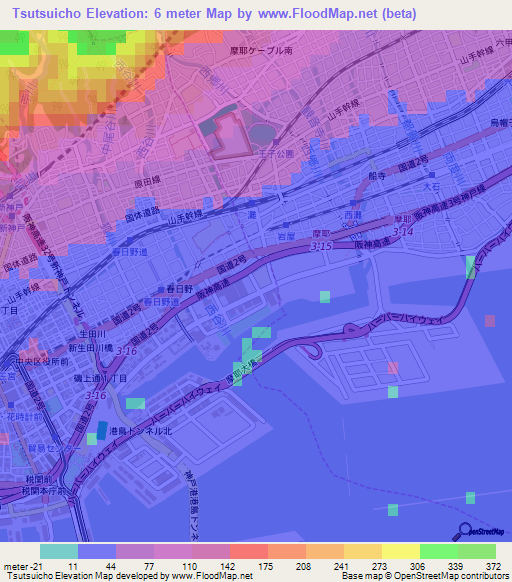The image size is (512, 582).
Task: Select the salmon 142 meter legend swatch
Action: coord(249,551)
